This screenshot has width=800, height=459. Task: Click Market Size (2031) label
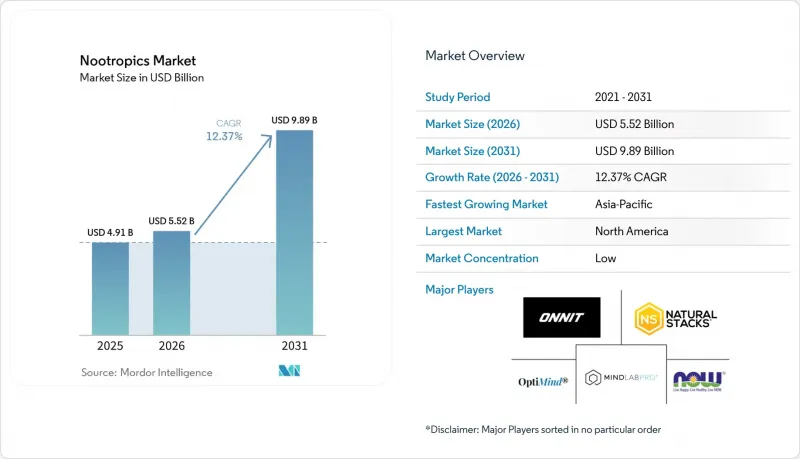pos(472,151)
